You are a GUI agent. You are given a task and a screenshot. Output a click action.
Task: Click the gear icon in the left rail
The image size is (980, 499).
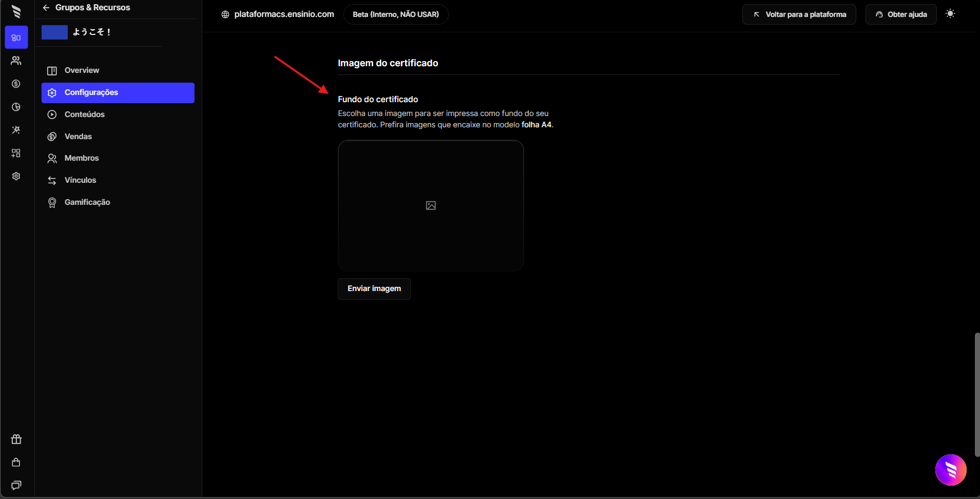(16, 176)
